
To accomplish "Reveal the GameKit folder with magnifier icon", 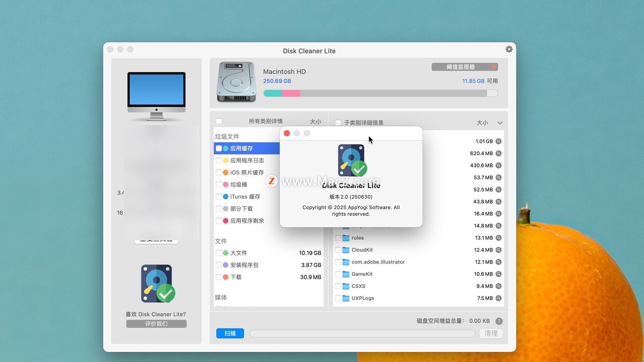I will [498, 274].
